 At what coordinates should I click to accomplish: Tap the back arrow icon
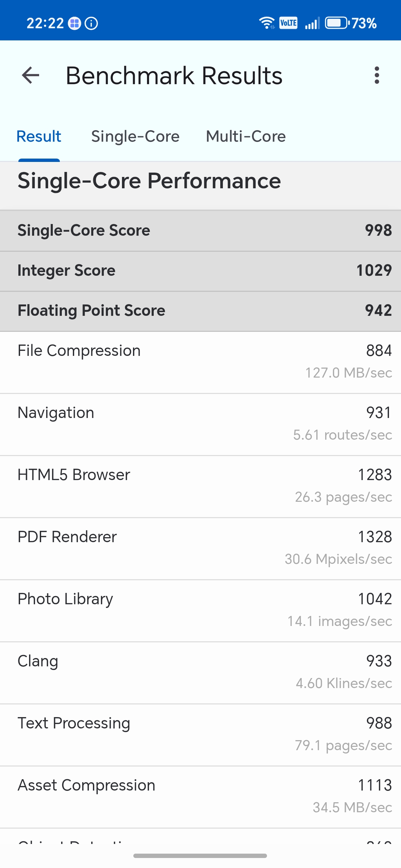[30, 75]
